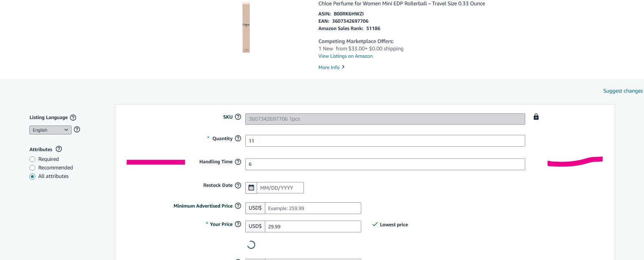Click the More Info arrow chevron
644x260 pixels.
343,67
